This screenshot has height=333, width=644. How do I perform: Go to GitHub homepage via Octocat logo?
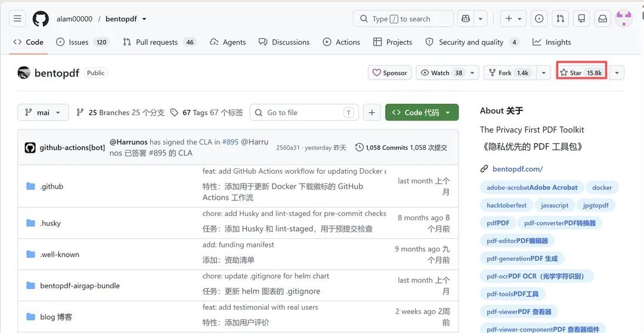(x=41, y=19)
